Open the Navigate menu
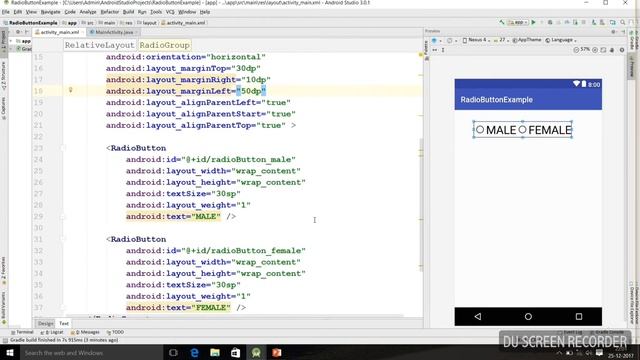Image resolution: width=640 pixels, height=360 pixels. [x=50, y=12]
